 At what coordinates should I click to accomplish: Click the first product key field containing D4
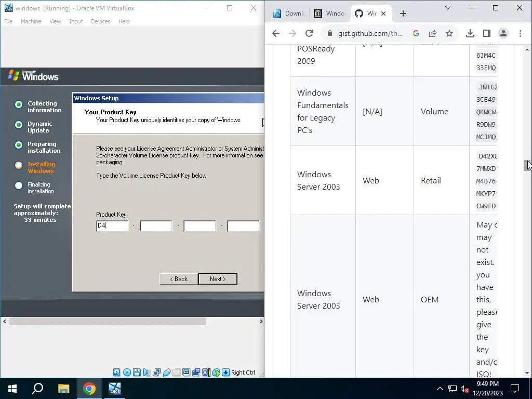point(112,226)
